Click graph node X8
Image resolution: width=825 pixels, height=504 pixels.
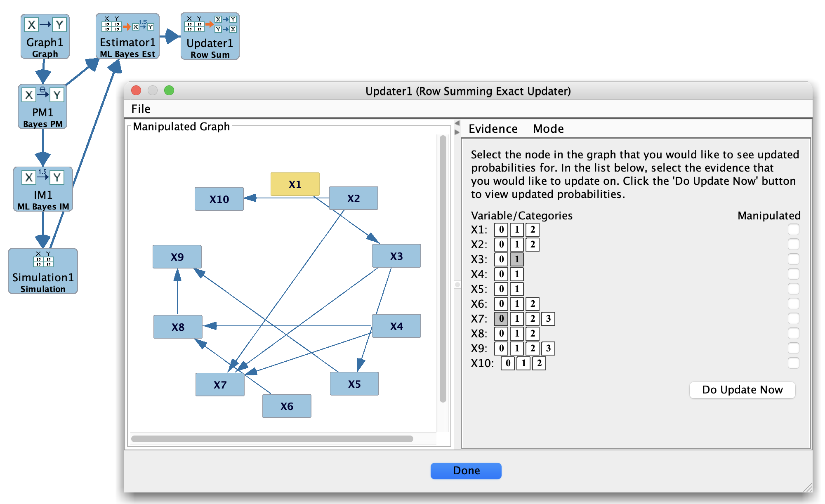178,327
